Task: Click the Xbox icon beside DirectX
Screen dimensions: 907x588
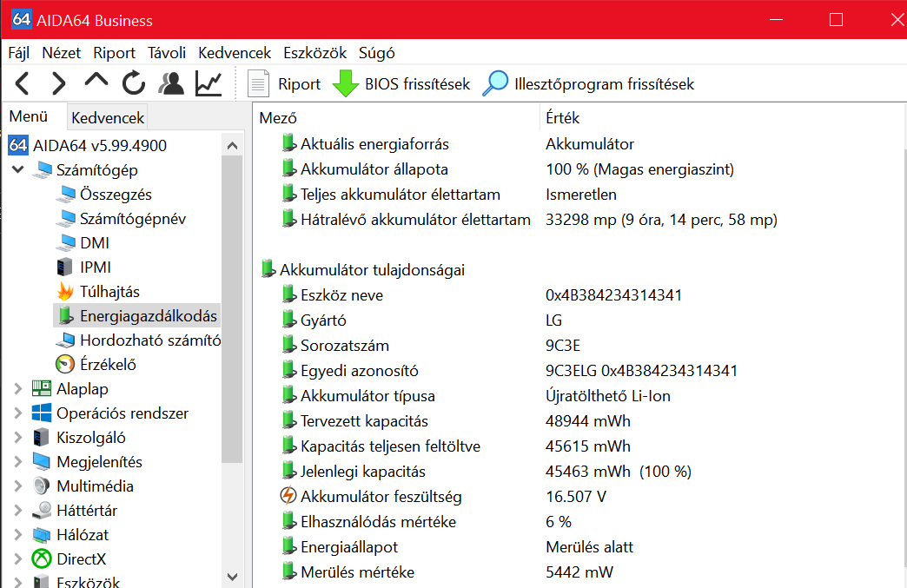Action: (42, 559)
